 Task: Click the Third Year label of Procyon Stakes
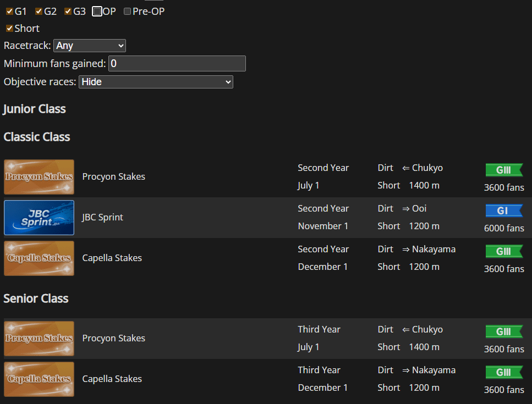pos(319,330)
